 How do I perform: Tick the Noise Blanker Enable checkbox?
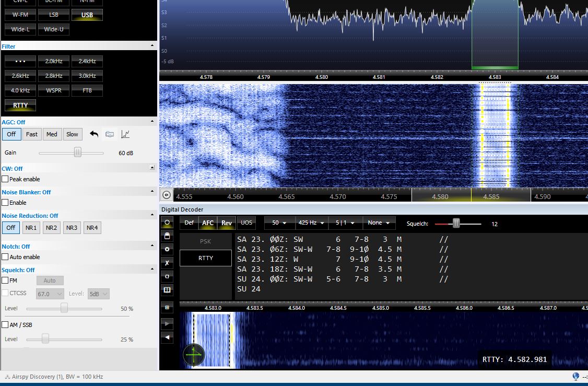click(x=5, y=203)
